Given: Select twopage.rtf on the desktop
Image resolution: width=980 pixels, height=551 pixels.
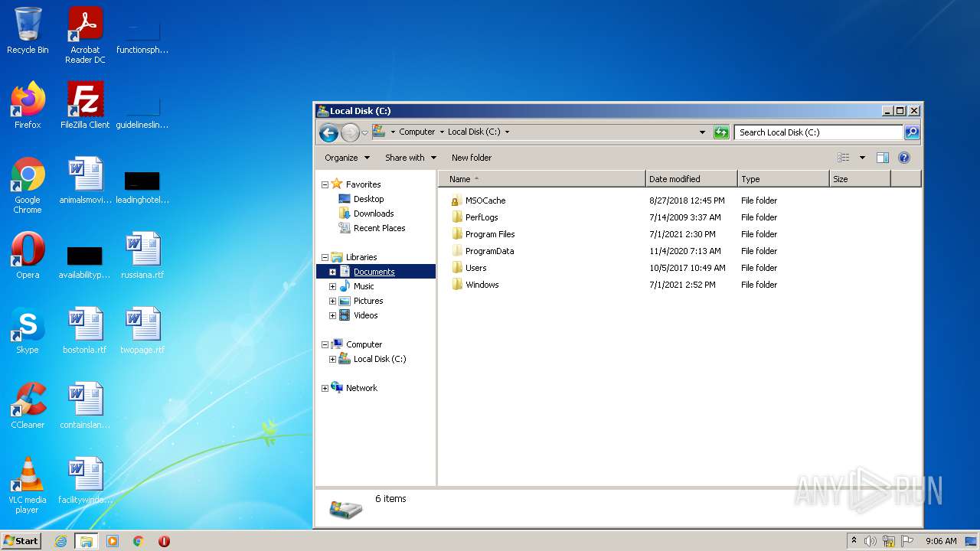Looking at the screenshot, I should point(142,331).
